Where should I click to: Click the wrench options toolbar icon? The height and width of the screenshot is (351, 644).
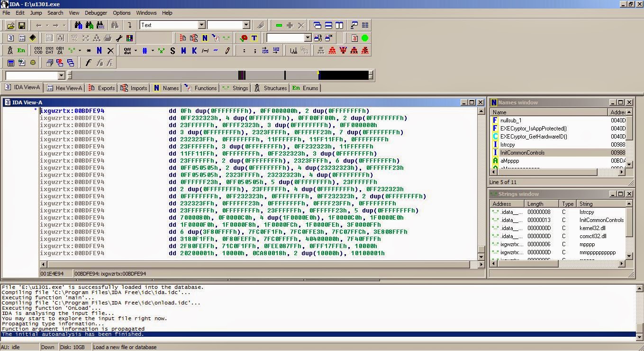click(x=118, y=37)
